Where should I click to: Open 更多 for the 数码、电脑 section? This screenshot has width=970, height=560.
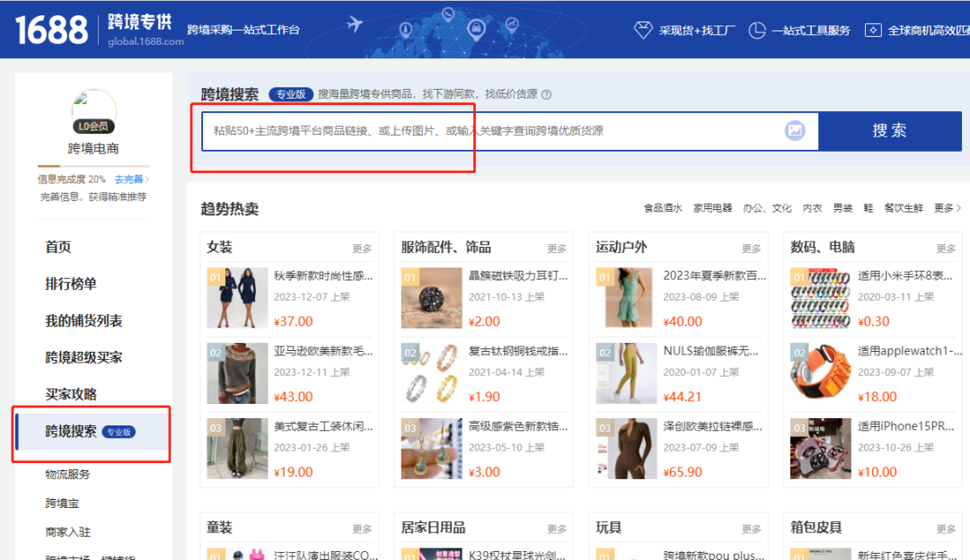coord(946,248)
